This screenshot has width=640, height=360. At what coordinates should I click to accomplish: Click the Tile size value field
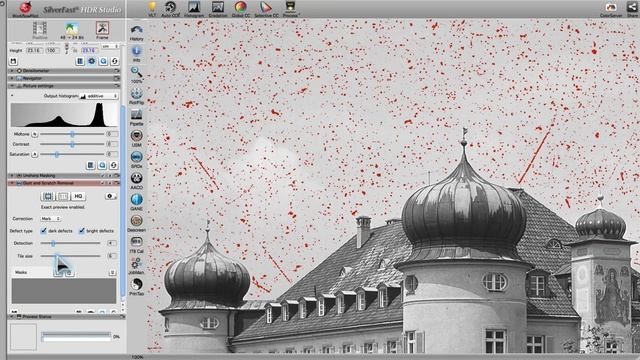(112, 256)
